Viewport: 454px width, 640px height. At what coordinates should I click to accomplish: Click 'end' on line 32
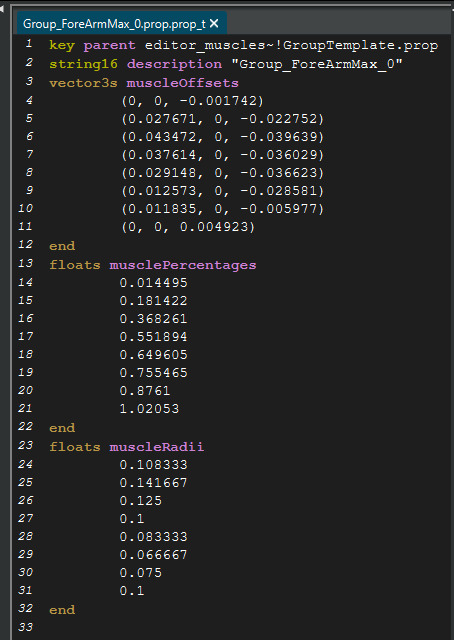coord(62,610)
